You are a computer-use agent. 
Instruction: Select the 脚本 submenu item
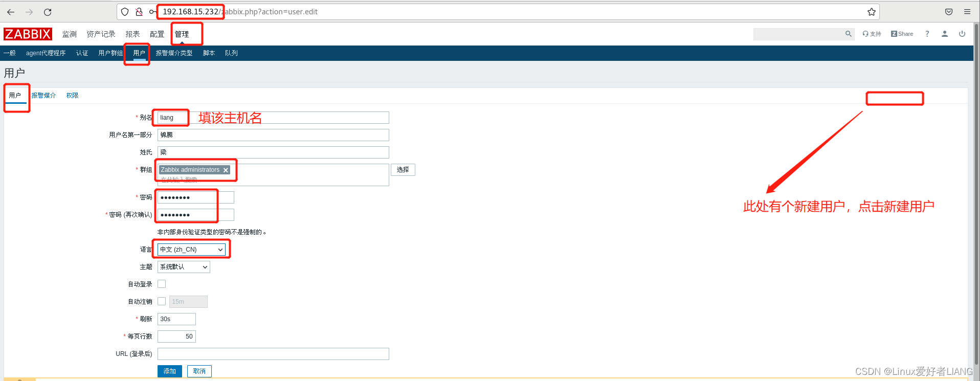[209, 53]
